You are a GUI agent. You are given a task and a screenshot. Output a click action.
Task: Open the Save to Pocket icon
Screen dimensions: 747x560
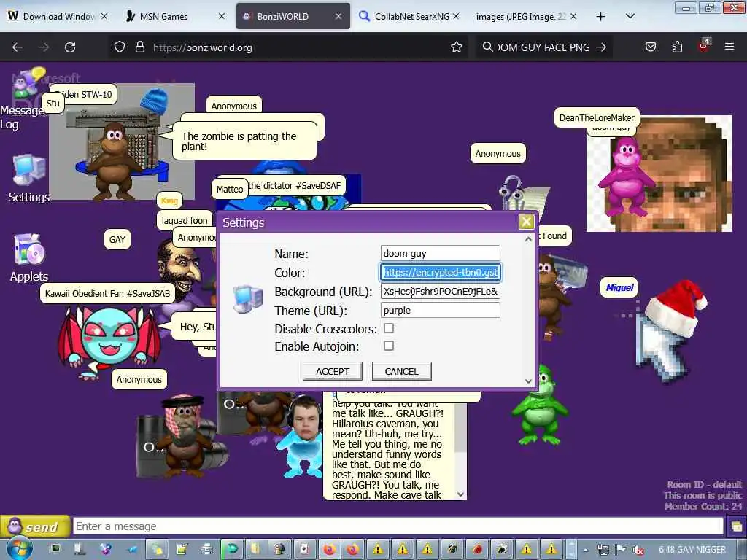[x=650, y=47]
